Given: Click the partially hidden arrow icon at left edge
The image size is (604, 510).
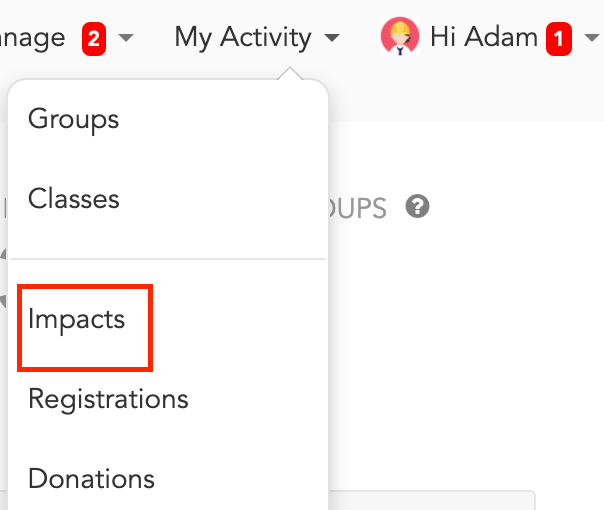Looking at the screenshot, I should [3, 254].
